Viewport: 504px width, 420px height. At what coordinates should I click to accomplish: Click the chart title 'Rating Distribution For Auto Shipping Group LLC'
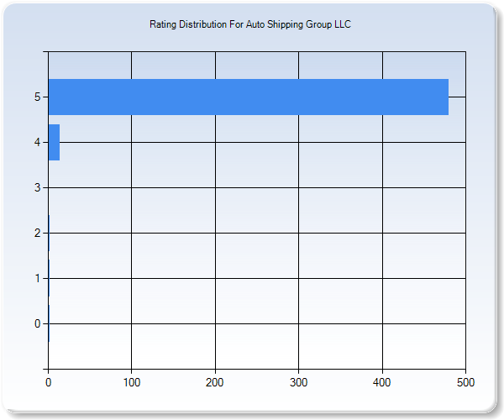(250, 24)
